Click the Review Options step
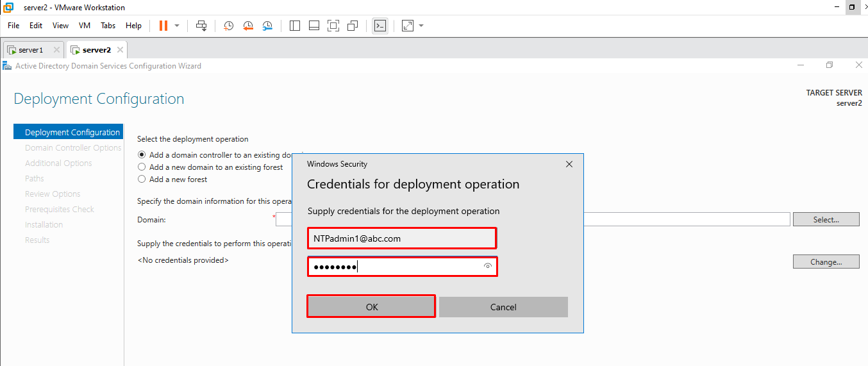 pyautogui.click(x=53, y=194)
